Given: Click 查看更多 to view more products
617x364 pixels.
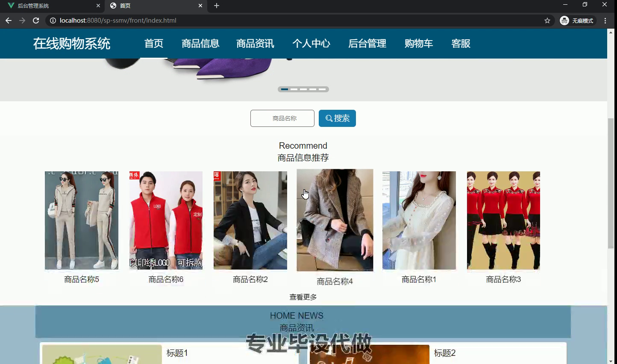Looking at the screenshot, I should tap(303, 297).
